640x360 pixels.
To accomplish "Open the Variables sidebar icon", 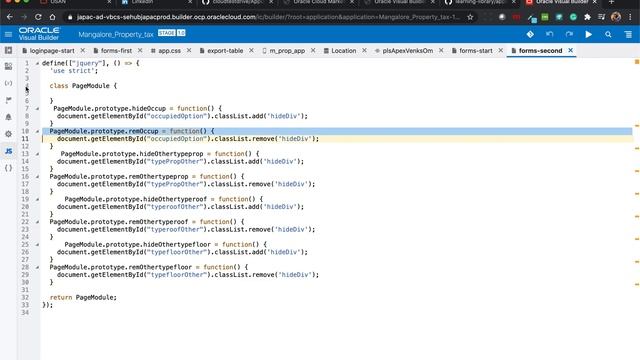I will click(8, 83).
